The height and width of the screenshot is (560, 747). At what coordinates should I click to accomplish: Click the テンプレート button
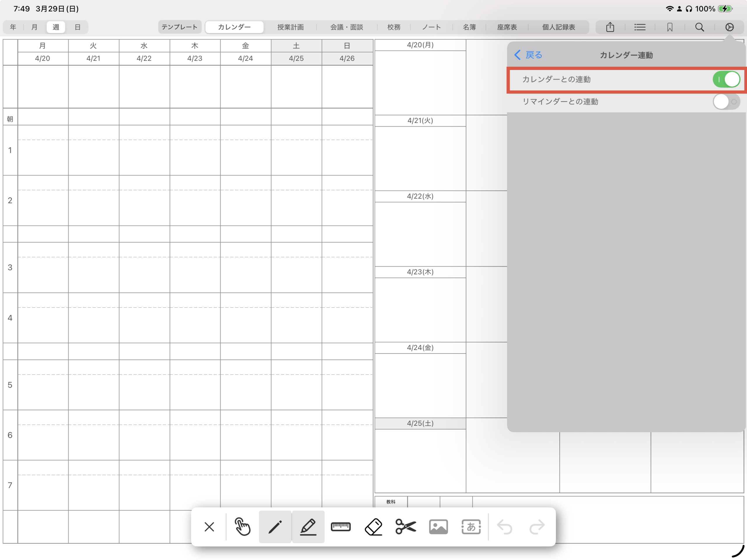179,27
